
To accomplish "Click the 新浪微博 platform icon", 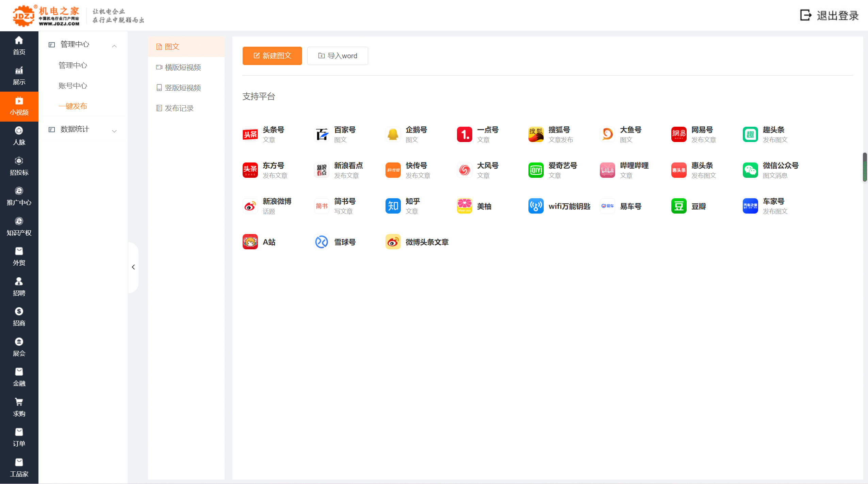I will pyautogui.click(x=250, y=206).
